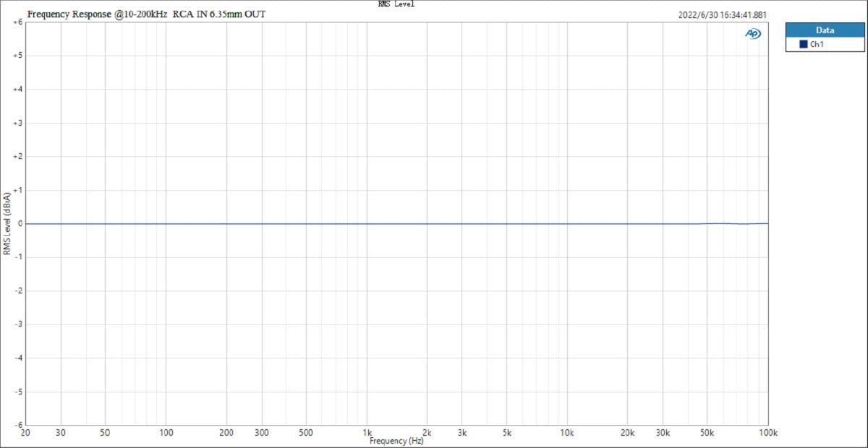Click the 1k tick label on the frequency axis
Viewport: 868px width, 448px height.
[367, 433]
